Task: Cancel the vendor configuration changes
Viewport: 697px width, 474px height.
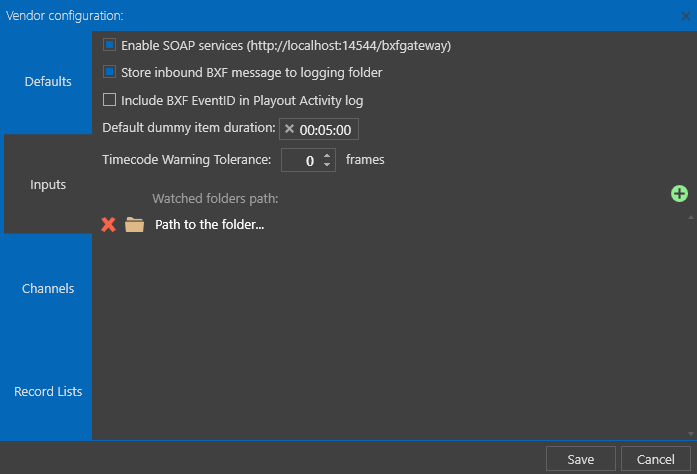Action: [656, 459]
